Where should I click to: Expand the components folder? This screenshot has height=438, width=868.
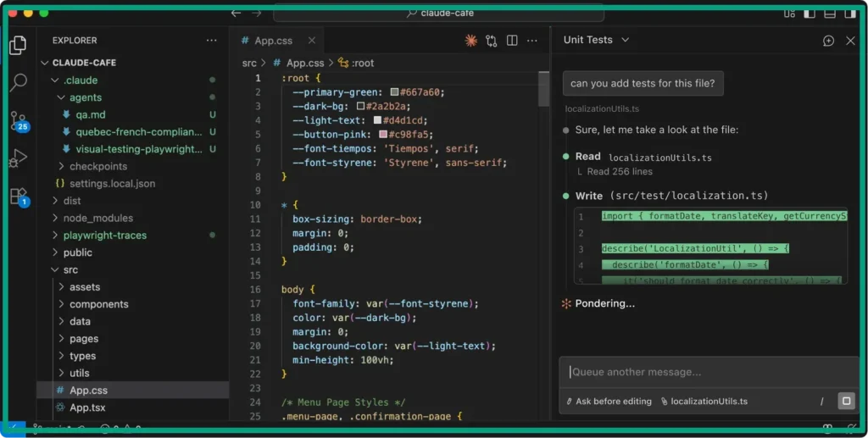click(61, 304)
